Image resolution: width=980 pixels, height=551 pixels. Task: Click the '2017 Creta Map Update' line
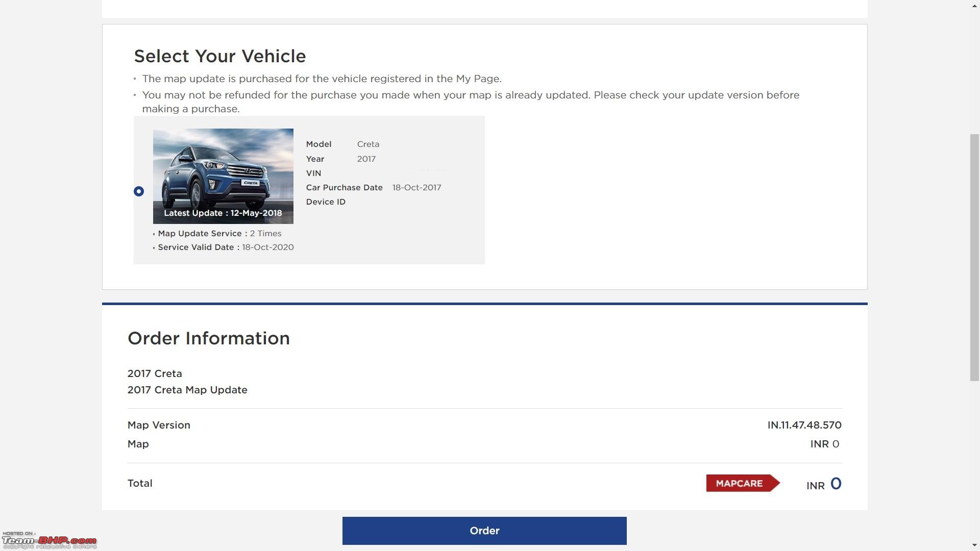(x=187, y=390)
